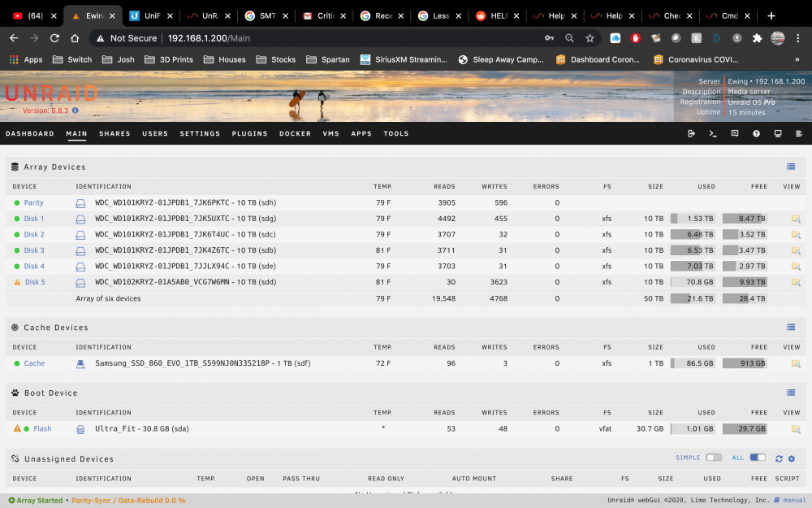Click the feedback icon in navbar

coord(734,134)
